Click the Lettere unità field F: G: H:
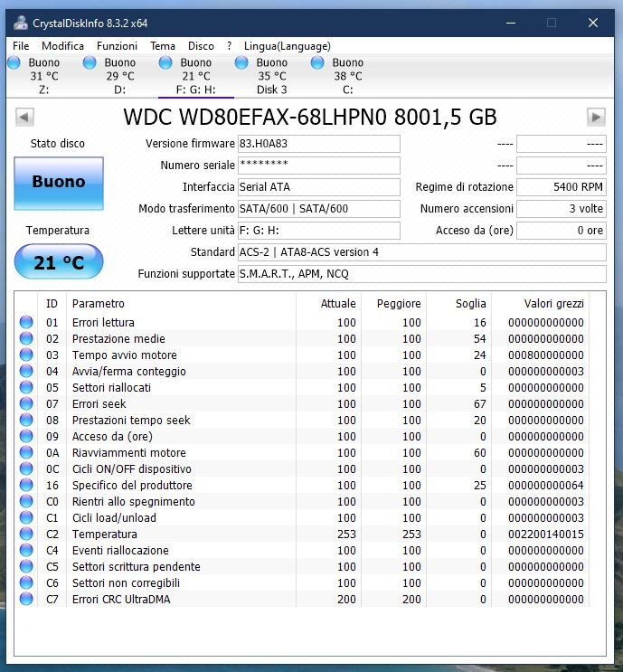Viewport: 623px width, 672px height. 319,231
